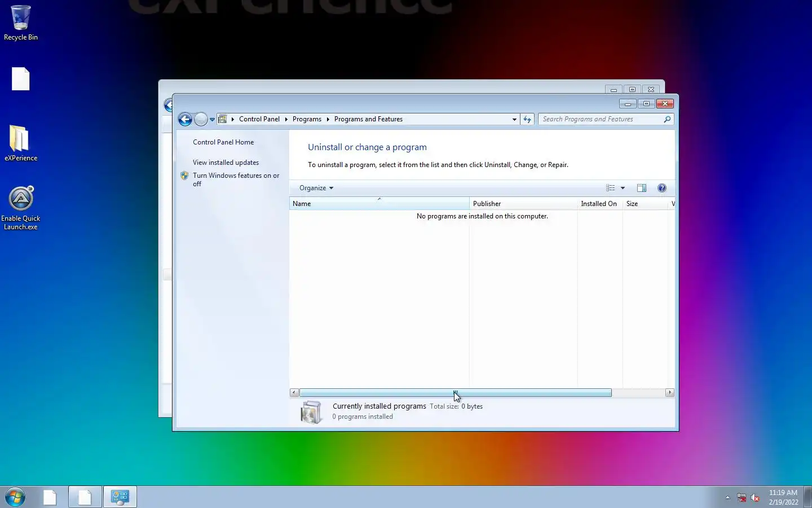Sort by the Name column header
This screenshot has height=508, width=812.
click(x=379, y=204)
